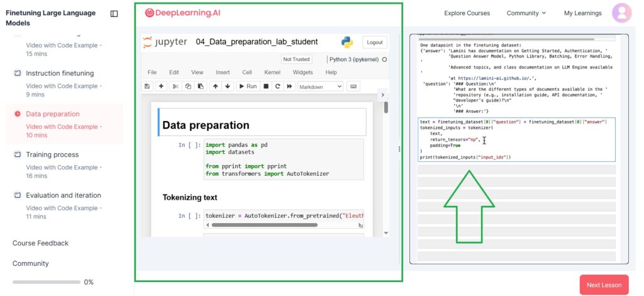Cut the selected cell with the scissors icon
Image resolution: width=644 pixels, height=296 pixels.
tap(176, 86)
